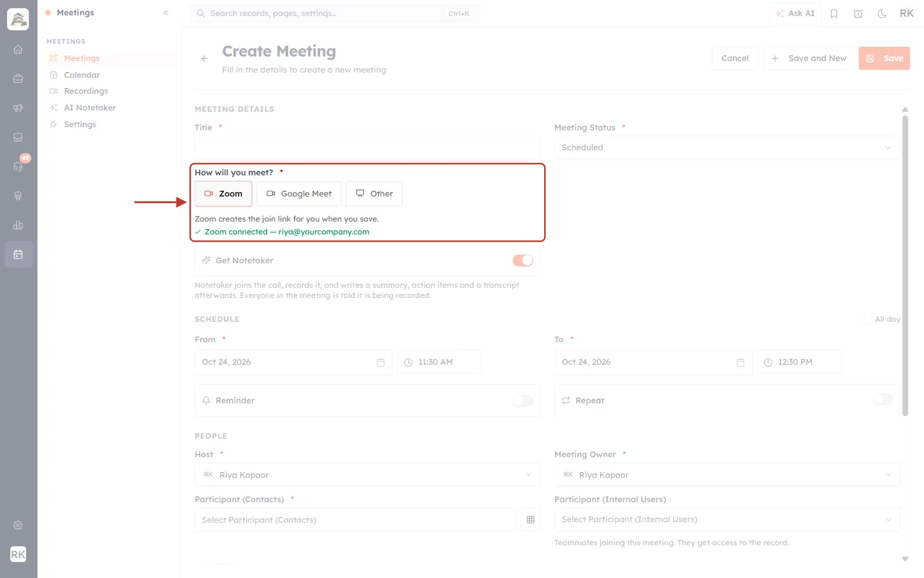Focus the Title input field
Viewport: 924px width, 578px height.
tap(368, 148)
